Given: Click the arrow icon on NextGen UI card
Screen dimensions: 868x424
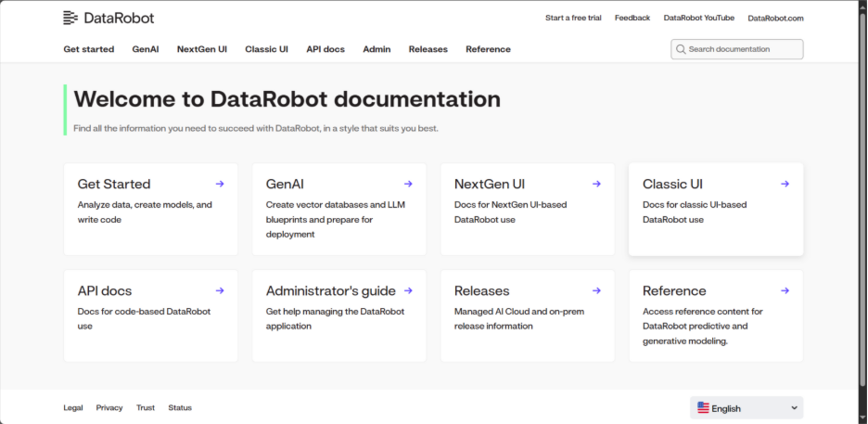Looking at the screenshot, I should click(x=596, y=184).
